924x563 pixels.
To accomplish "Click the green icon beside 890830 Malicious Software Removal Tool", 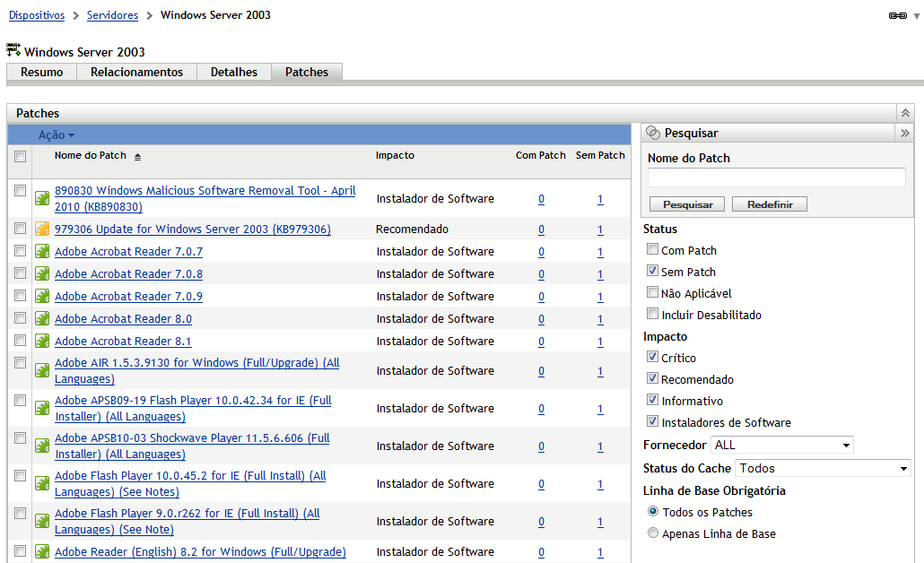I will tap(41, 198).
